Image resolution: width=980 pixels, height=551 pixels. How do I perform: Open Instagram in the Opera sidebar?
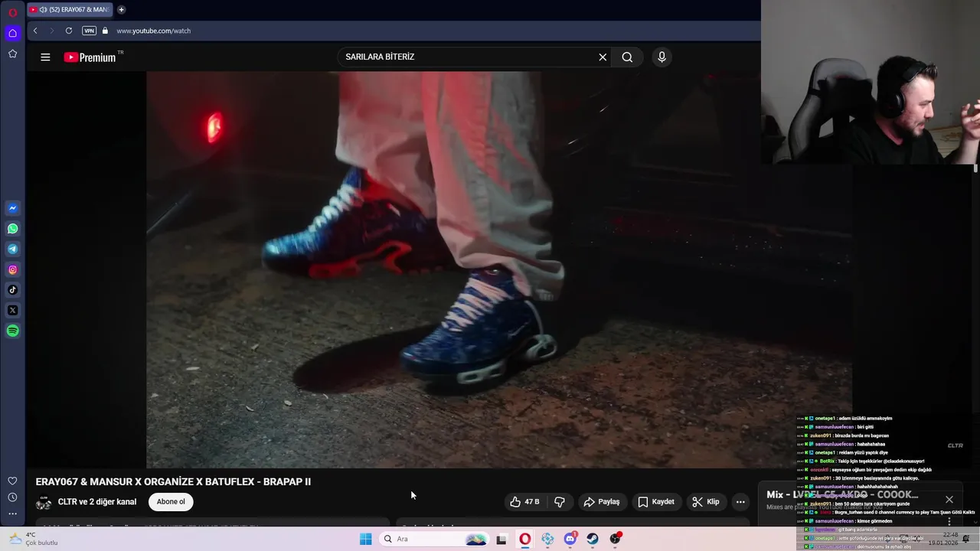[12, 269]
